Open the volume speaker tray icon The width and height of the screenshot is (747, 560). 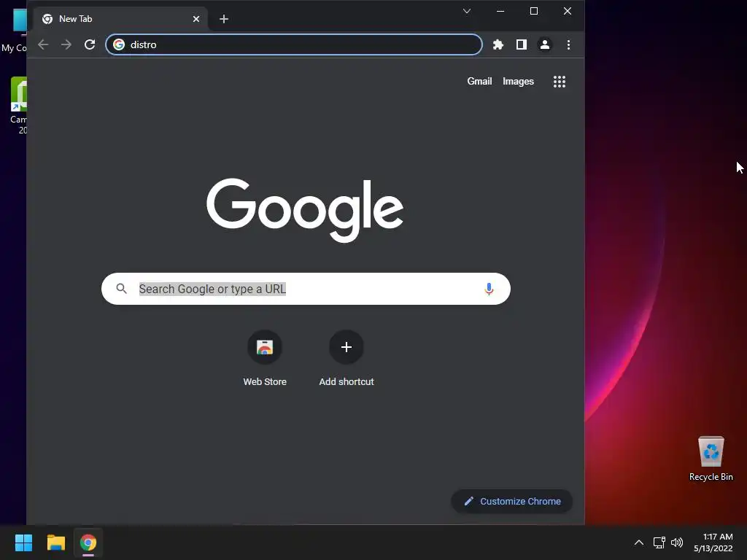point(676,542)
